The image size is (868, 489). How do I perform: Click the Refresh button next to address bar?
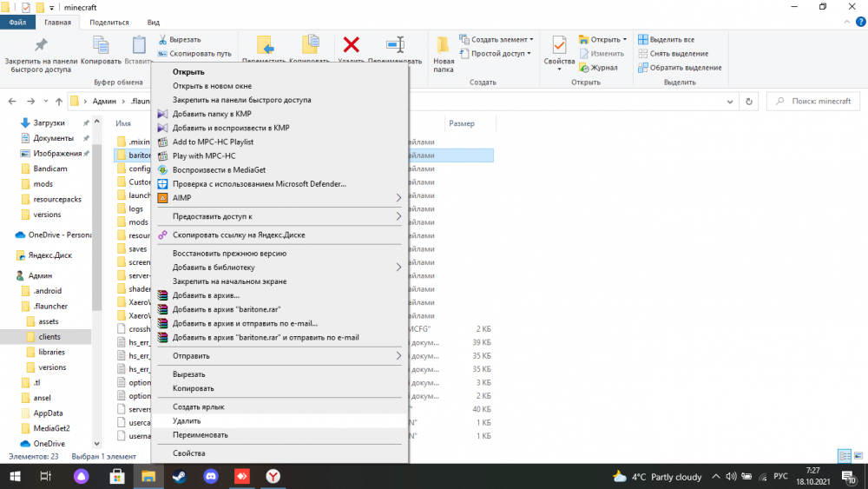tap(749, 102)
